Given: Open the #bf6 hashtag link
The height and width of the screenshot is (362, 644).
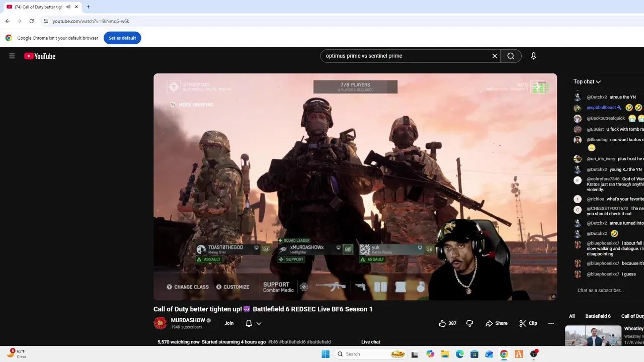Looking at the screenshot, I should [x=273, y=342].
